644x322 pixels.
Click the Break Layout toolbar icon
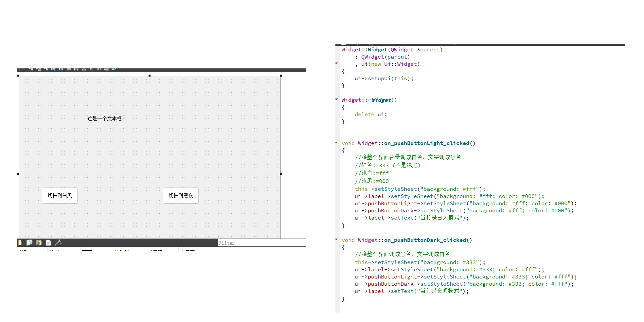106,69
